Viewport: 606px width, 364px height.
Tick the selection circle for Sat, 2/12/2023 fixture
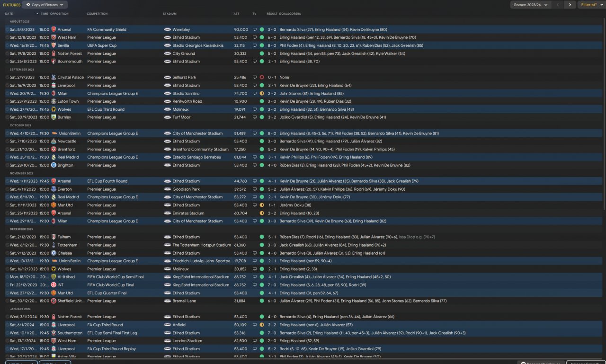tap(8, 237)
